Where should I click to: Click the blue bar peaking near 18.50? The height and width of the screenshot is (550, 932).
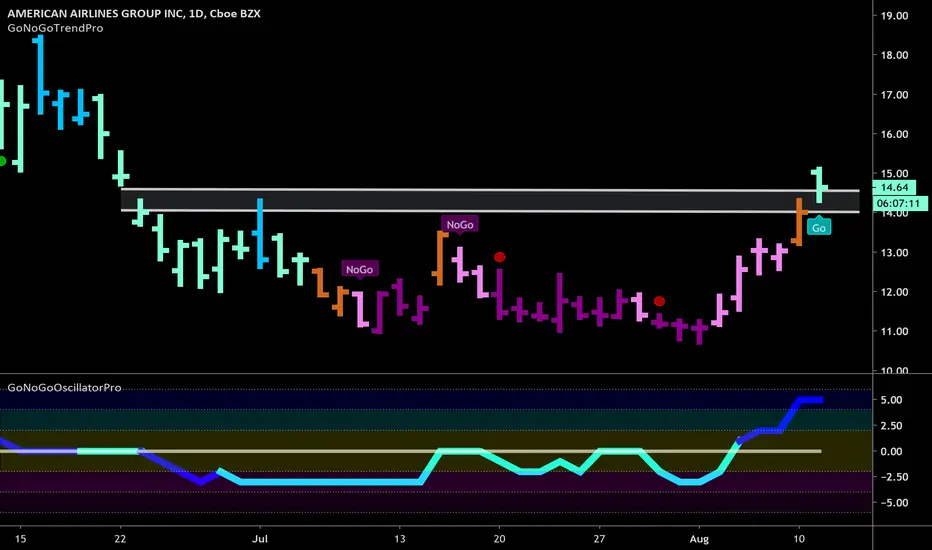pyautogui.click(x=40, y=74)
